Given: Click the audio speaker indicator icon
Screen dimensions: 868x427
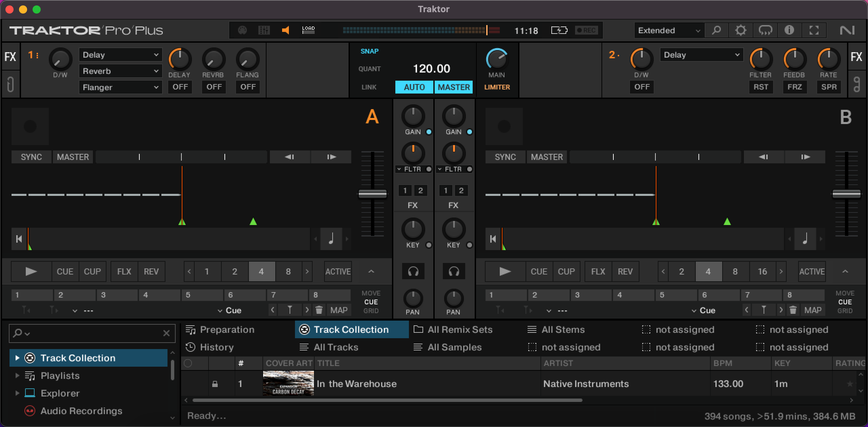Looking at the screenshot, I should [x=285, y=30].
